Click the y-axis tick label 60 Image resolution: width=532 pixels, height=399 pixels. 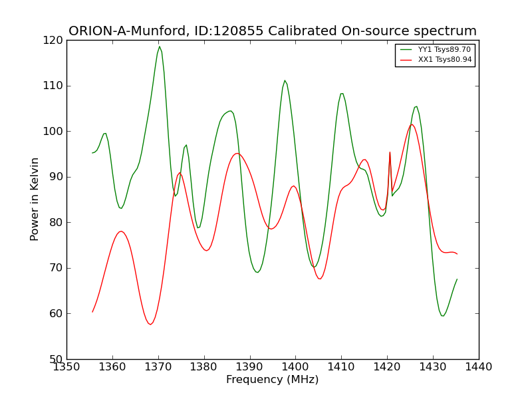(x=57, y=313)
